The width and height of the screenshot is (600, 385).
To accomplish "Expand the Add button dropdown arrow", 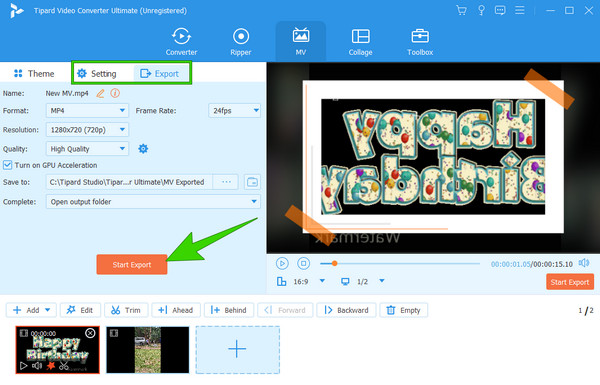I will 48,310.
